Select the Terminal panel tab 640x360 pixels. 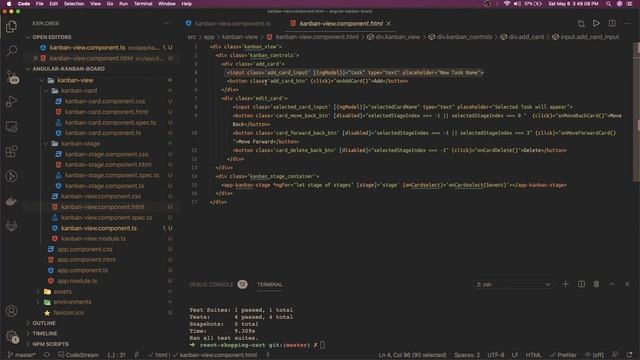click(270, 284)
